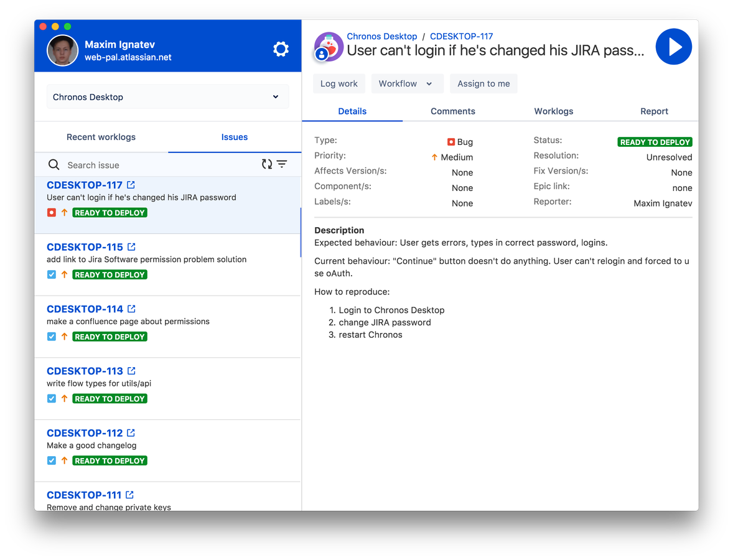Open the Details tab
This screenshot has width=733, height=560.
pyautogui.click(x=352, y=111)
